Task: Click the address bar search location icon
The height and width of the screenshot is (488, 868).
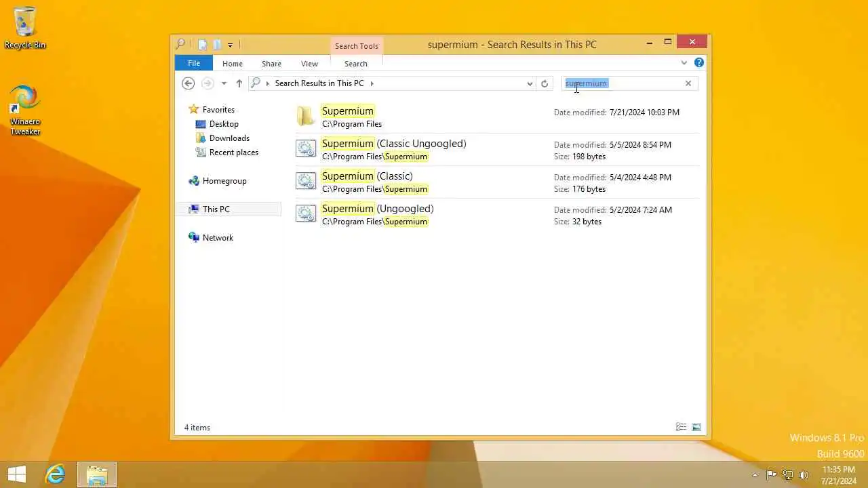Action: [x=256, y=83]
